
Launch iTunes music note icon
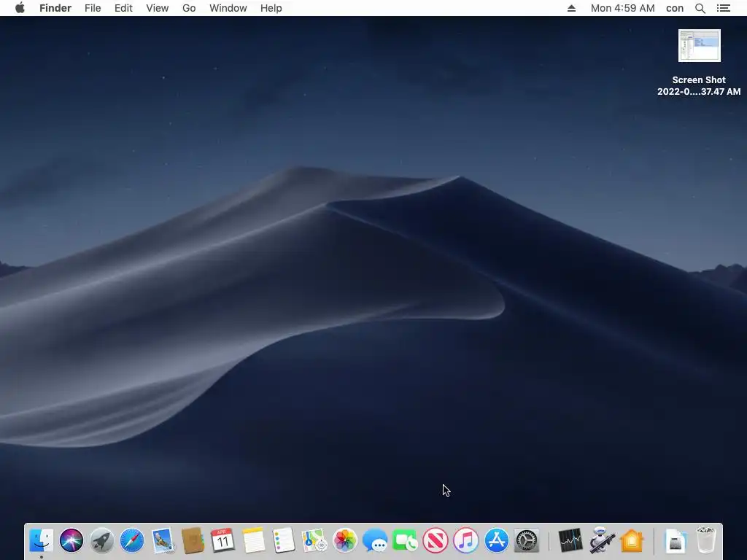pos(466,541)
